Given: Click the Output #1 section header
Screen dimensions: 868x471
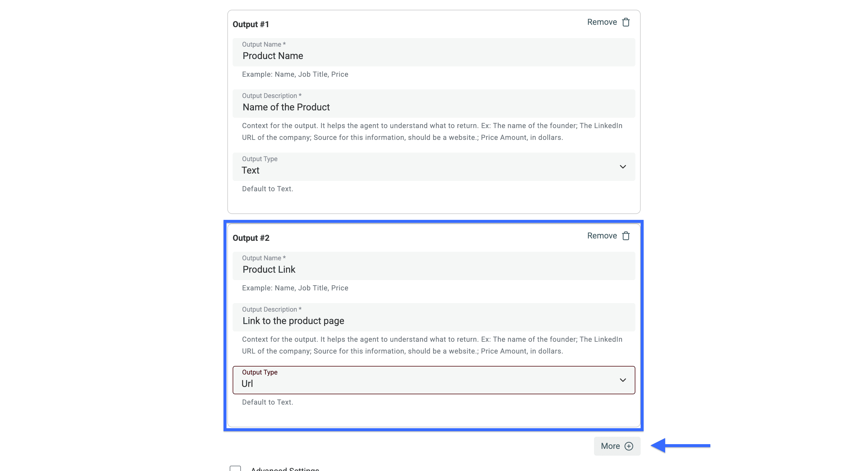Looking at the screenshot, I should point(251,24).
